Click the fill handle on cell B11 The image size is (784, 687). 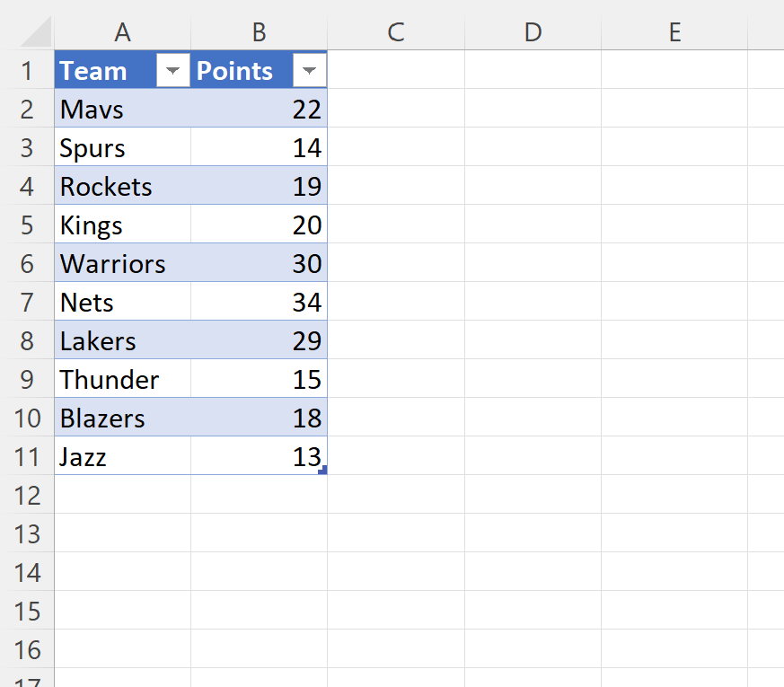[x=325, y=469]
